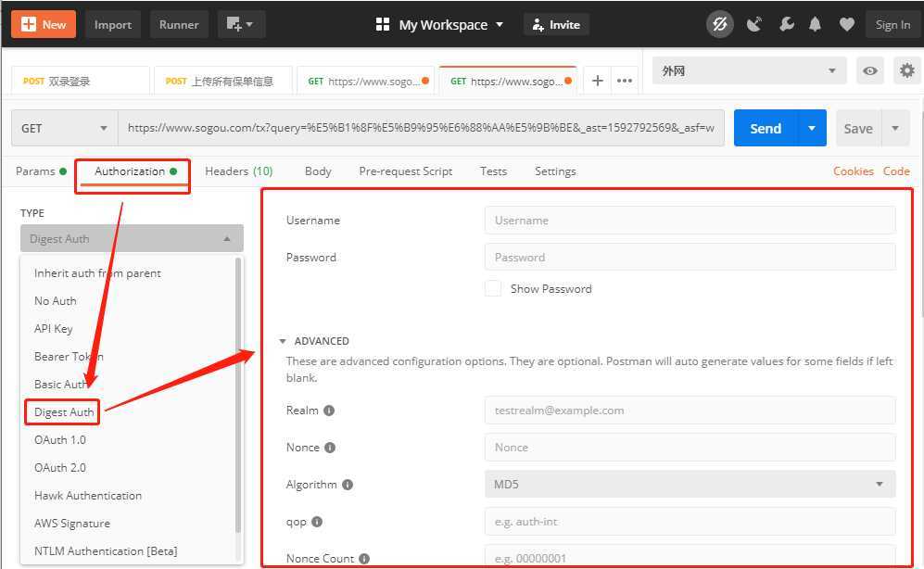Open the Algorithm MD5 dropdown

click(x=690, y=484)
